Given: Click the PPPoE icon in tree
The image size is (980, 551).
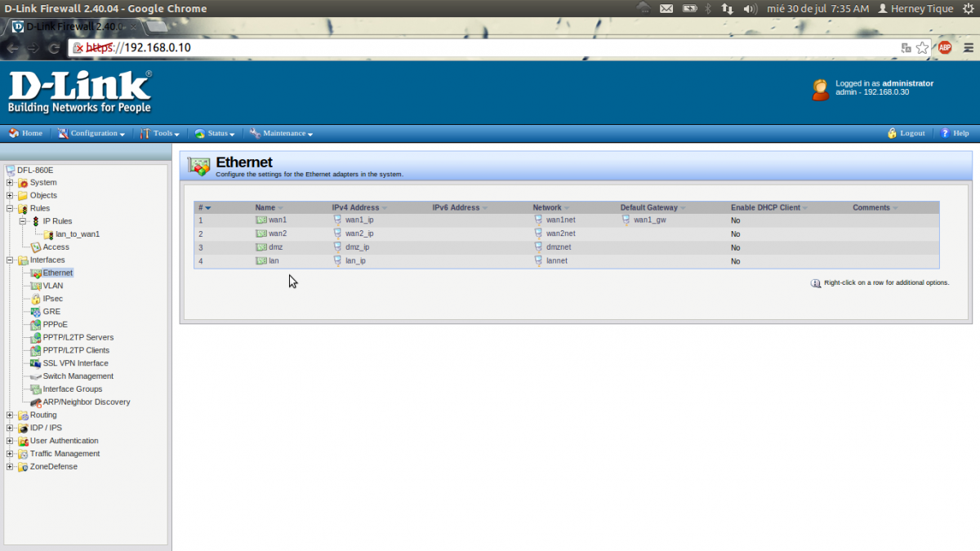Looking at the screenshot, I should pos(36,325).
